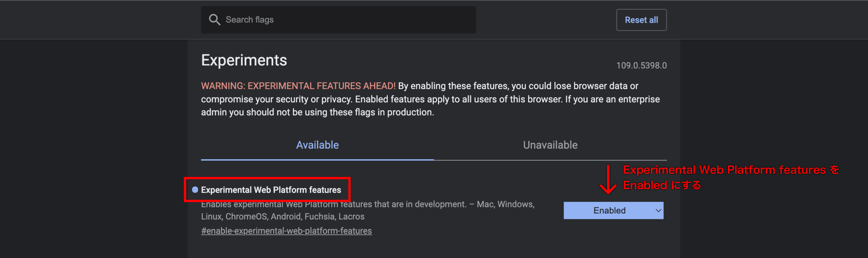Image resolution: width=868 pixels, height=258 pixels.
Task: Click the red downward arrow annotation
Action: [x=608, y=180]
